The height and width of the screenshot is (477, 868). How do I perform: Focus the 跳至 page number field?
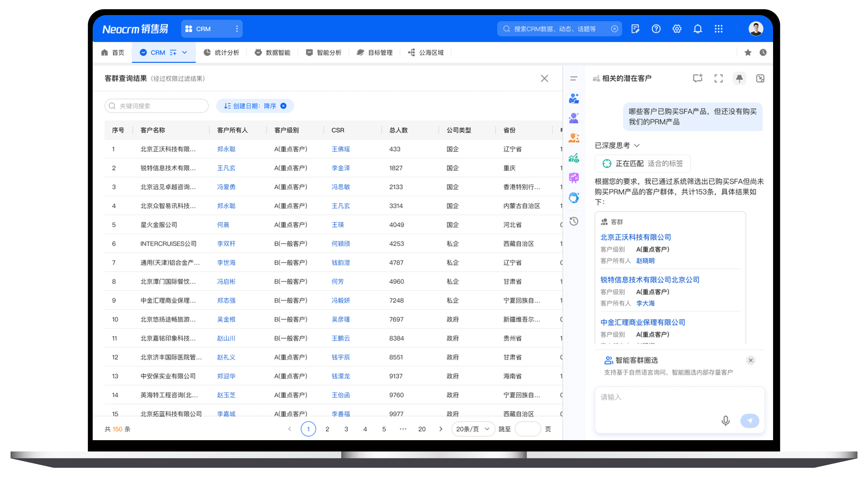tap(528, 429)
